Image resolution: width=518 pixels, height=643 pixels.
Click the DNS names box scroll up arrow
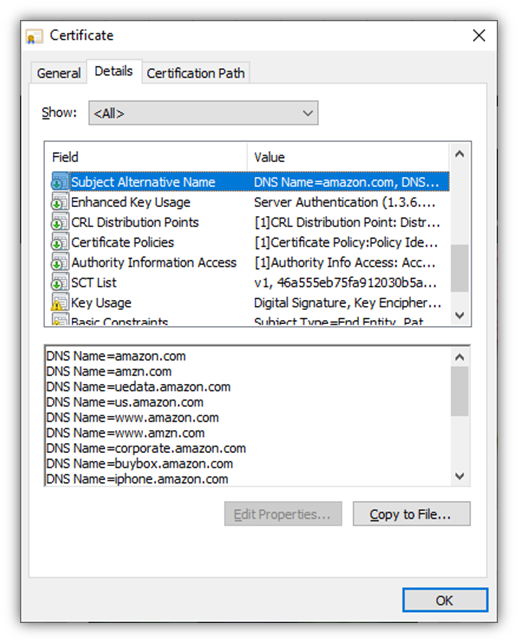tap(460, 357)
